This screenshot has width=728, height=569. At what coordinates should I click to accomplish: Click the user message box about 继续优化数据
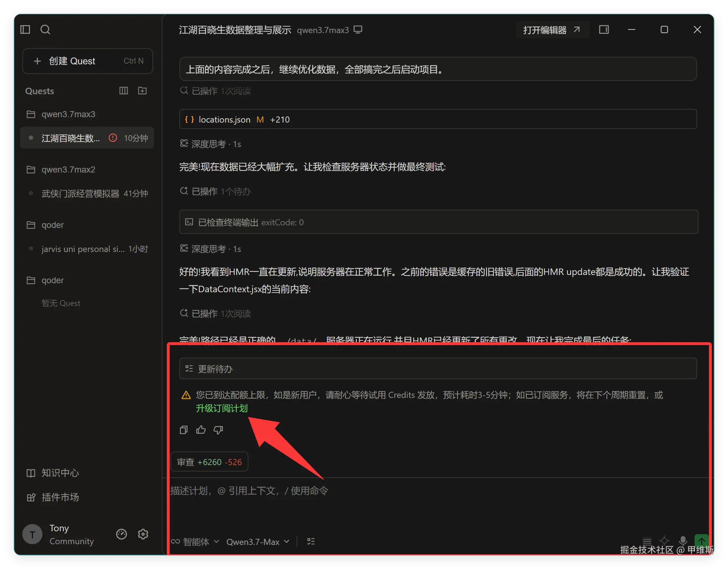(x=438, y=69)
